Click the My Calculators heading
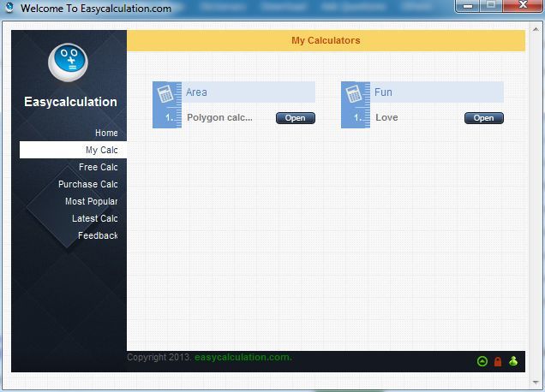 point(326,40)
